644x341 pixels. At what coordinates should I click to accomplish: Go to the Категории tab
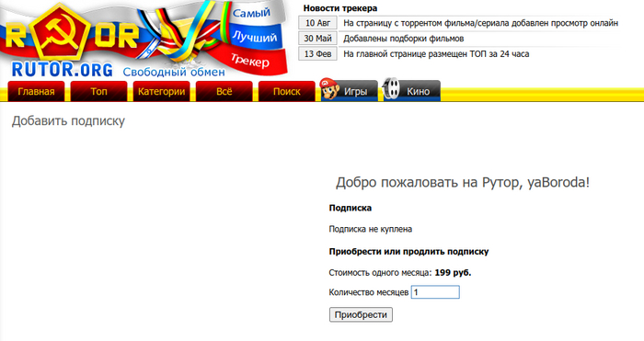[x=161, y=91]
